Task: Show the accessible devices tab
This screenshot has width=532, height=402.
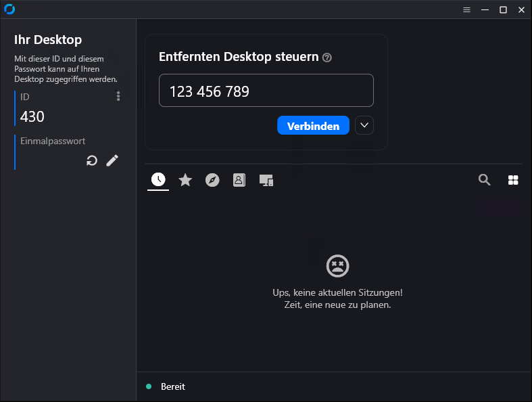Action: 266,180
